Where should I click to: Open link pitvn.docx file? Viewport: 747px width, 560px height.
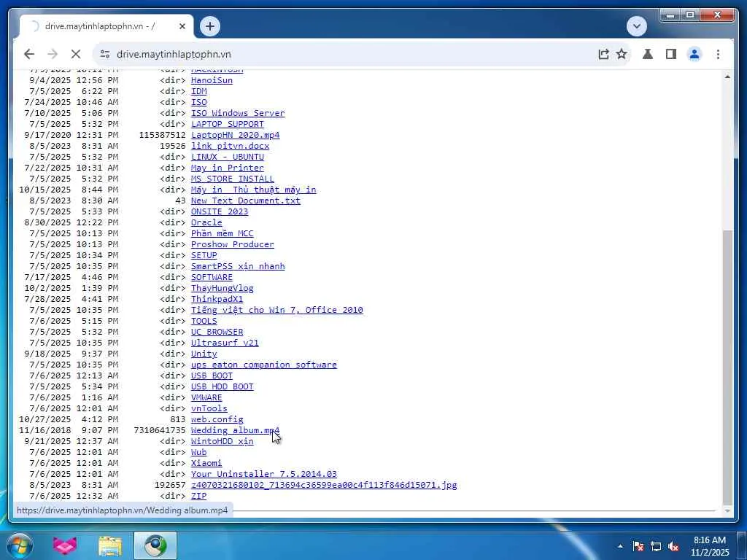pos(230,146)
